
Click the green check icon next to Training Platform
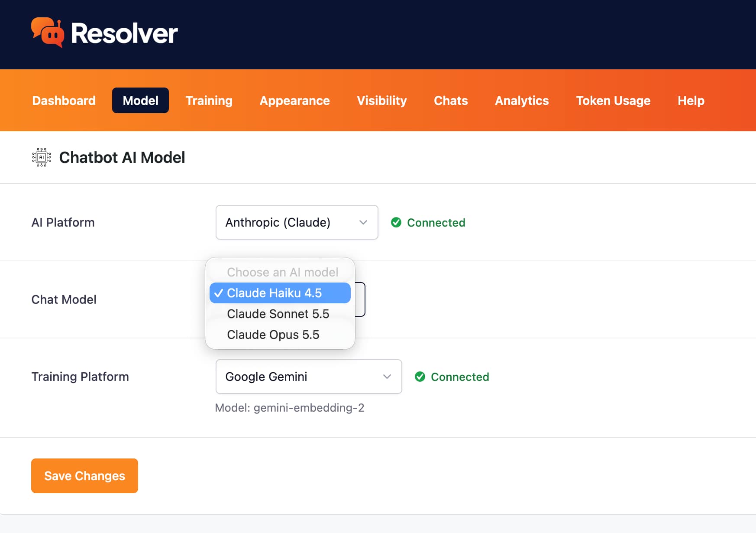pyautogui.click(x=420, y=377)
